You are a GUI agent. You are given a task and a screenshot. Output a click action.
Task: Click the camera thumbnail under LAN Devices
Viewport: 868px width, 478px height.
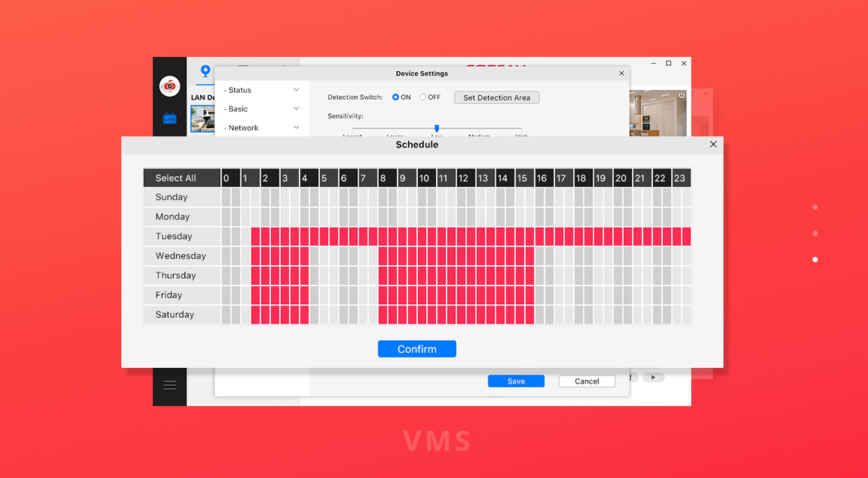pos(203,118)
